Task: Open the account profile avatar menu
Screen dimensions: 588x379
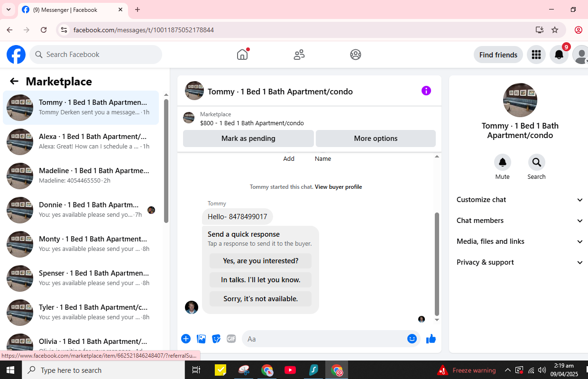Action: 580,55
